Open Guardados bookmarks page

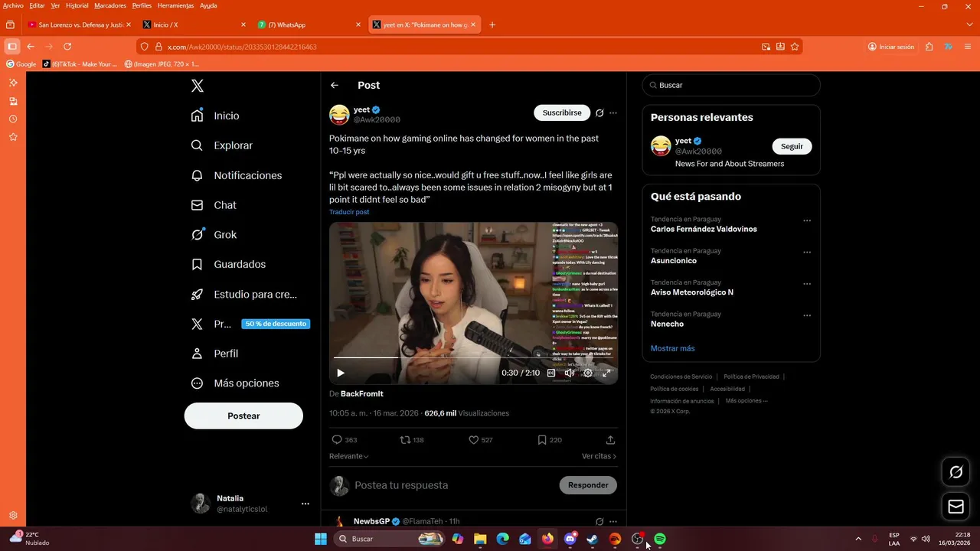228,265
